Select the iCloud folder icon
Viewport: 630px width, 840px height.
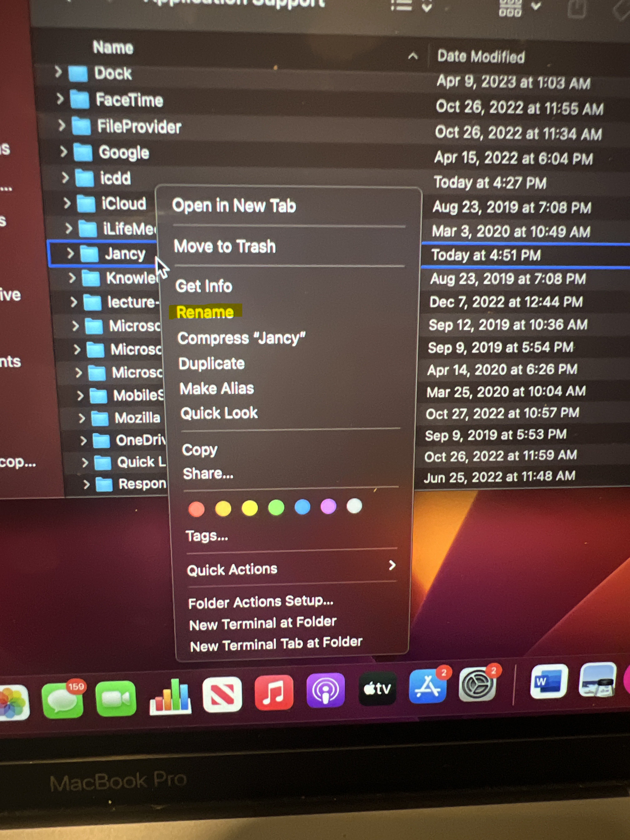tap(86, 204)
